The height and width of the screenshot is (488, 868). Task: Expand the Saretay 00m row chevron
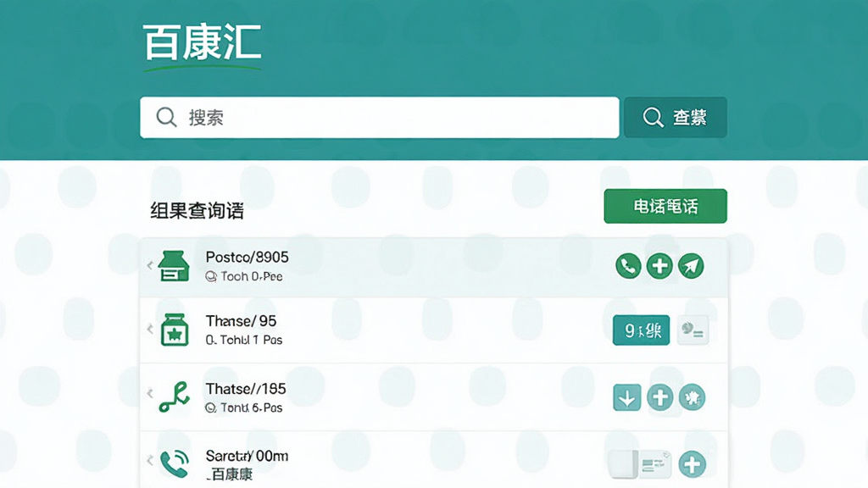click(149, 460)
